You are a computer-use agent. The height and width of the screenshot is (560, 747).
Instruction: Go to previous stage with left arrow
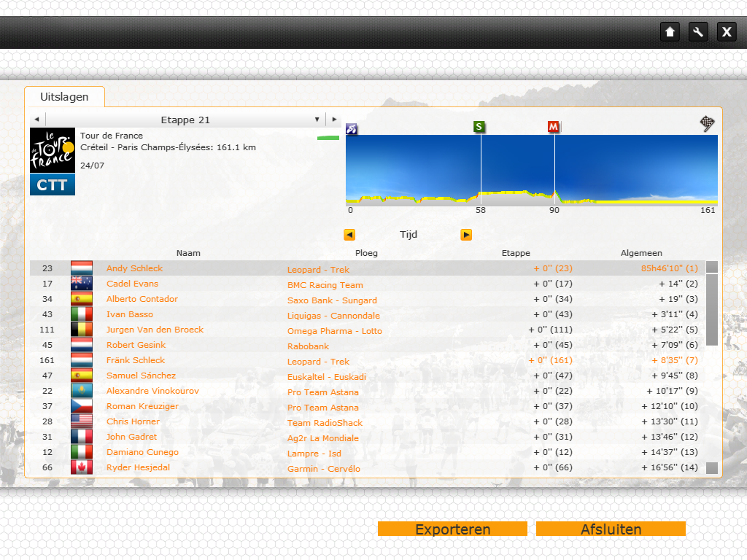(x=35, y=120)
